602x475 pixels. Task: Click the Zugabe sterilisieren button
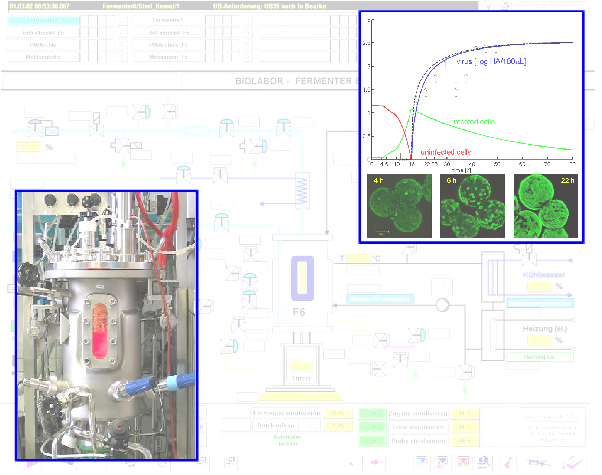click(418, 413)
